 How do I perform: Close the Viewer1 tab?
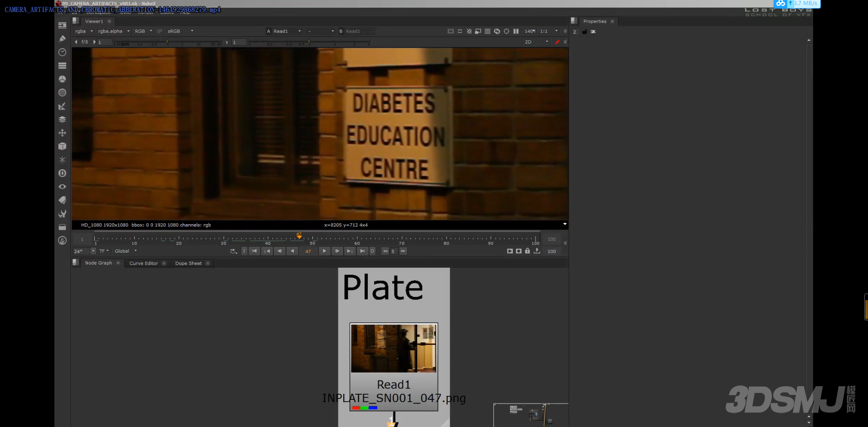[109, 21]
